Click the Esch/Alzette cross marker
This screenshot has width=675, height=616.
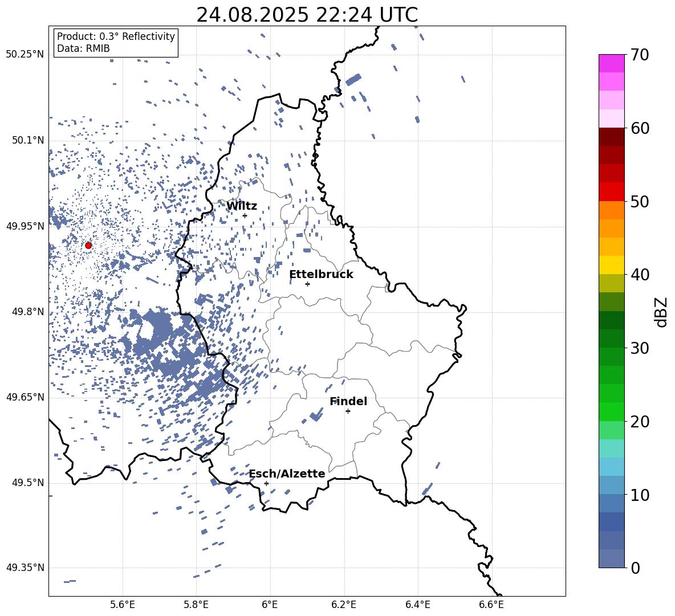[x=266, y=483]
